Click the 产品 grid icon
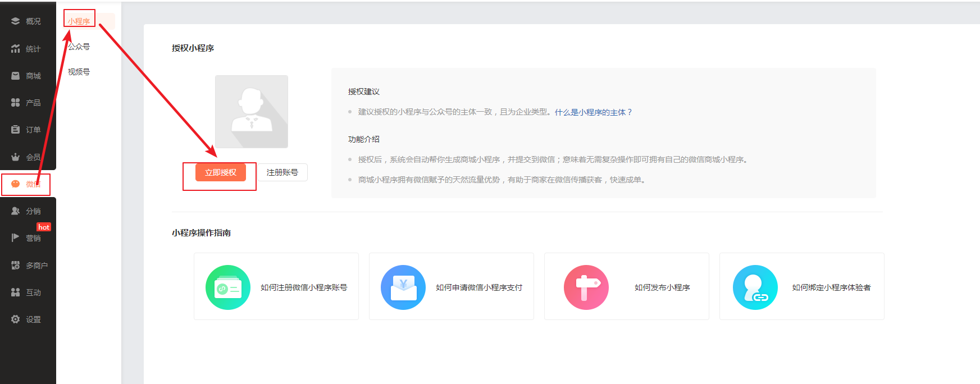This screenshot has width=980, height=384. [15, 103]
